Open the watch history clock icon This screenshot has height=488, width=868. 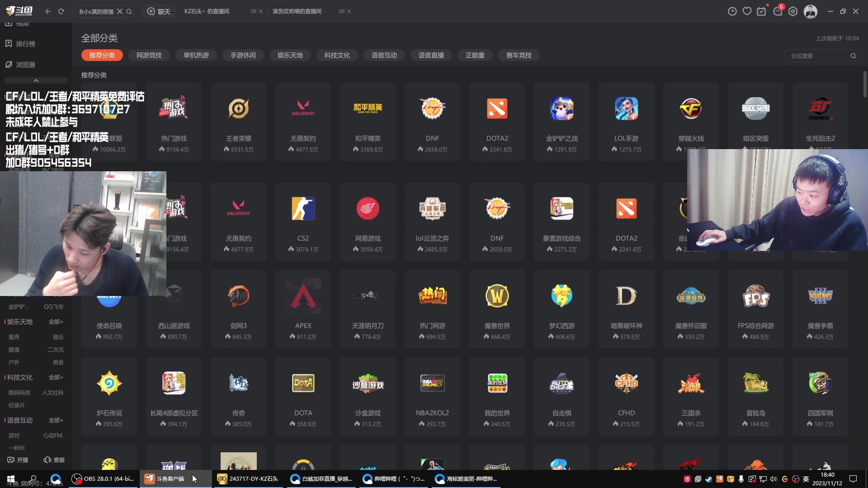[x=732, y=11]
